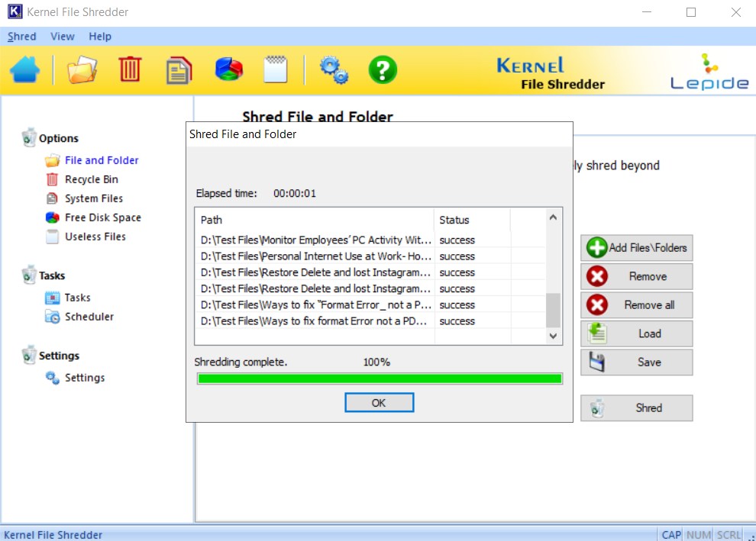
Task: Click the clock icon beside Scheduler
Action: click(x=52, y=317)
